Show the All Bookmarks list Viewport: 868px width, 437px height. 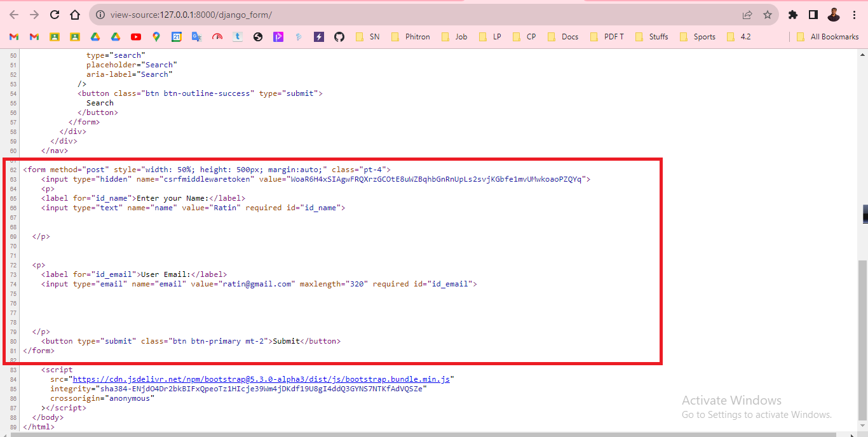[x=827, y=37]
